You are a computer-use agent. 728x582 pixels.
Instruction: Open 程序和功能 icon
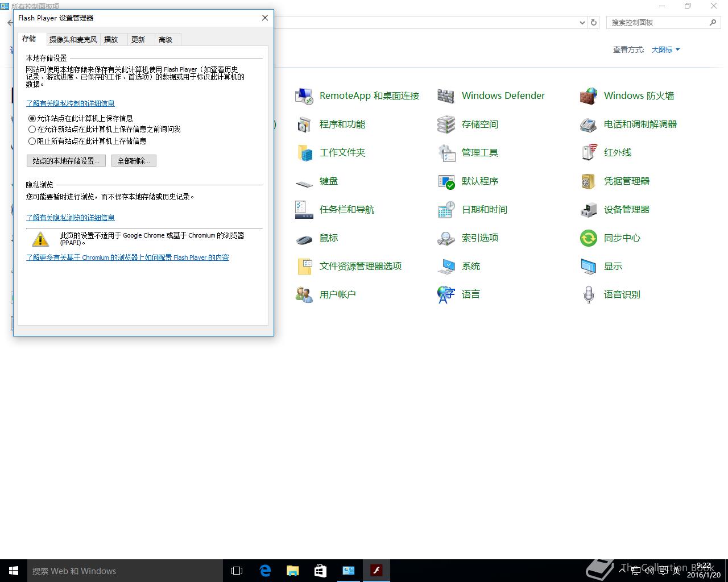(304, 124)
